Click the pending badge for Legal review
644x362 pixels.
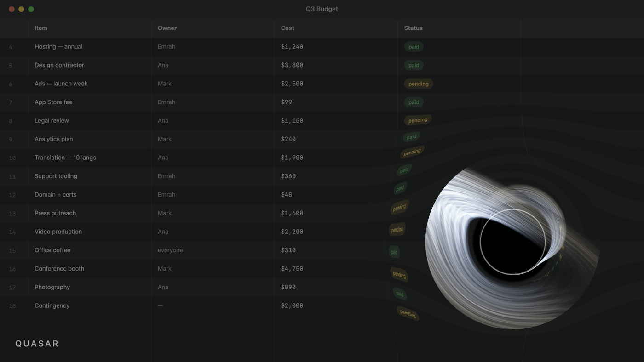point(418,120)
